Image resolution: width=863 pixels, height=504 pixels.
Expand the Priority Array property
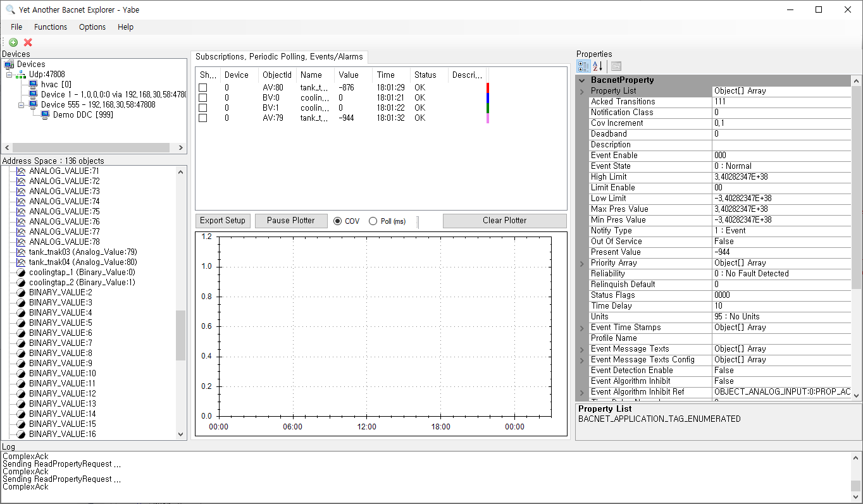coord(582,263)
